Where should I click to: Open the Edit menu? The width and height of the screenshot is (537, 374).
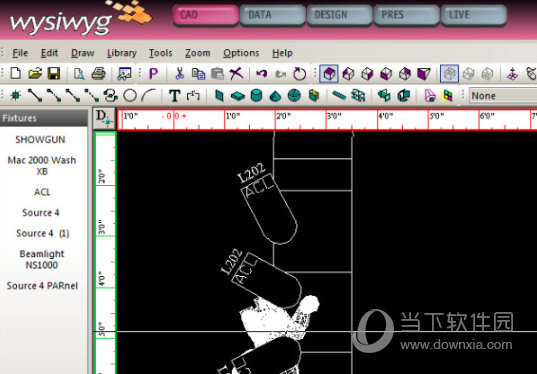pyautogui.click(x=49, y=53)
